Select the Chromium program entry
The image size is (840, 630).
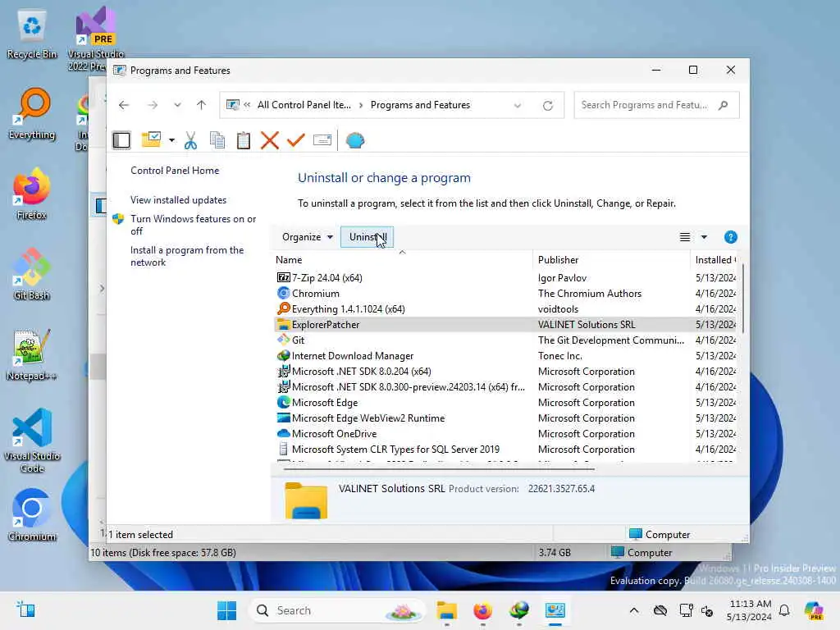click(505, 293)
